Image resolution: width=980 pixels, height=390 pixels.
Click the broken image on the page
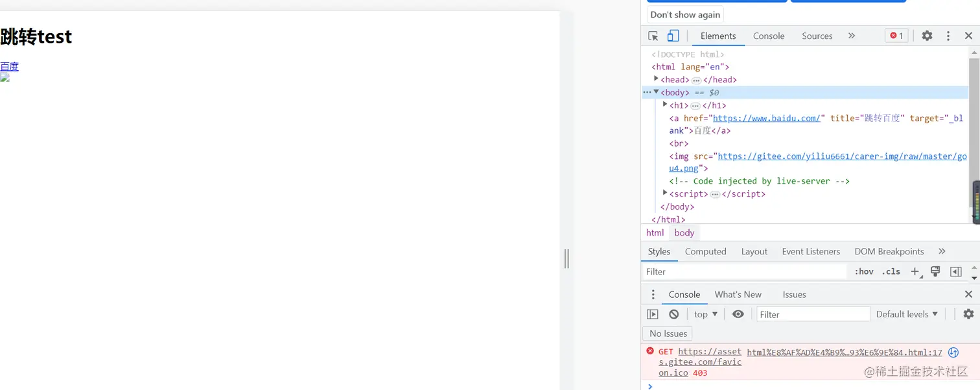[5, 78]
